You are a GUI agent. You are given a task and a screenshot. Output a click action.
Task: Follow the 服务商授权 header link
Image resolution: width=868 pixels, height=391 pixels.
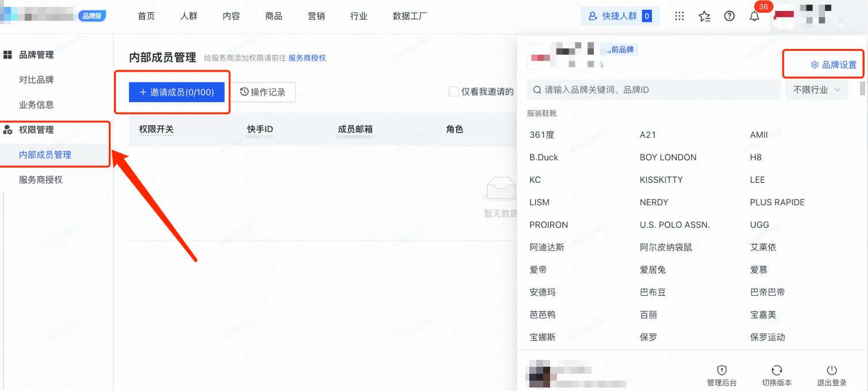[307, 58]
